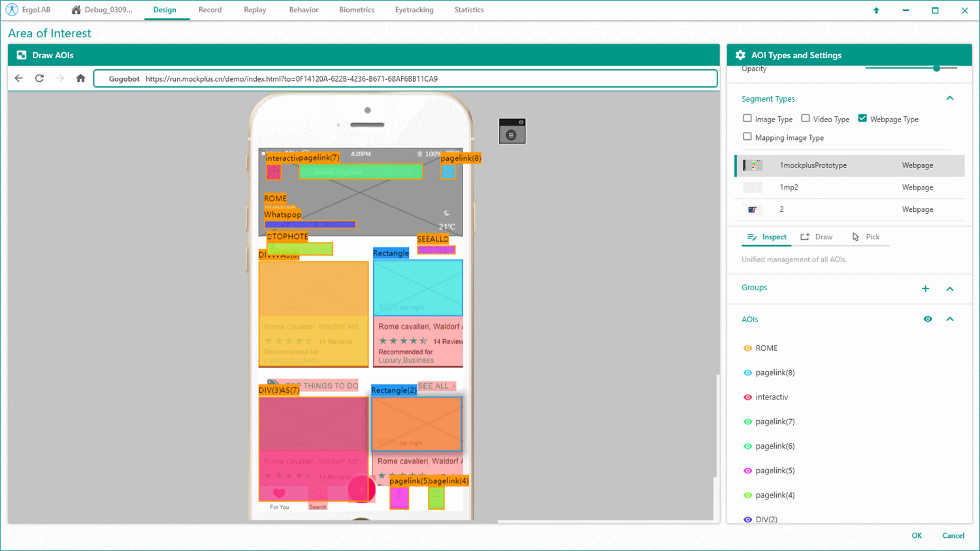980x551 pixels.
Task: Click the browser back arrow icon
Action: [x=18, y=78]
